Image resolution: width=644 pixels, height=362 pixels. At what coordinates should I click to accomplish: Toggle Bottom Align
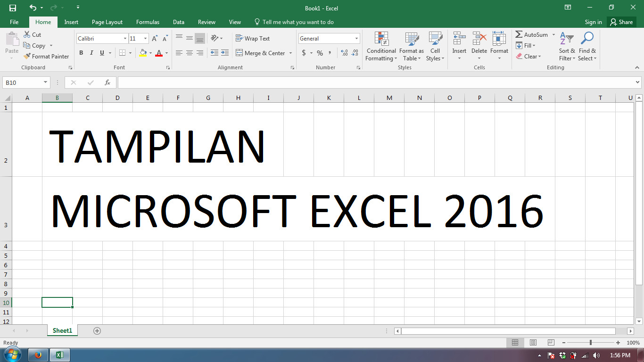[x=200, y=39]
